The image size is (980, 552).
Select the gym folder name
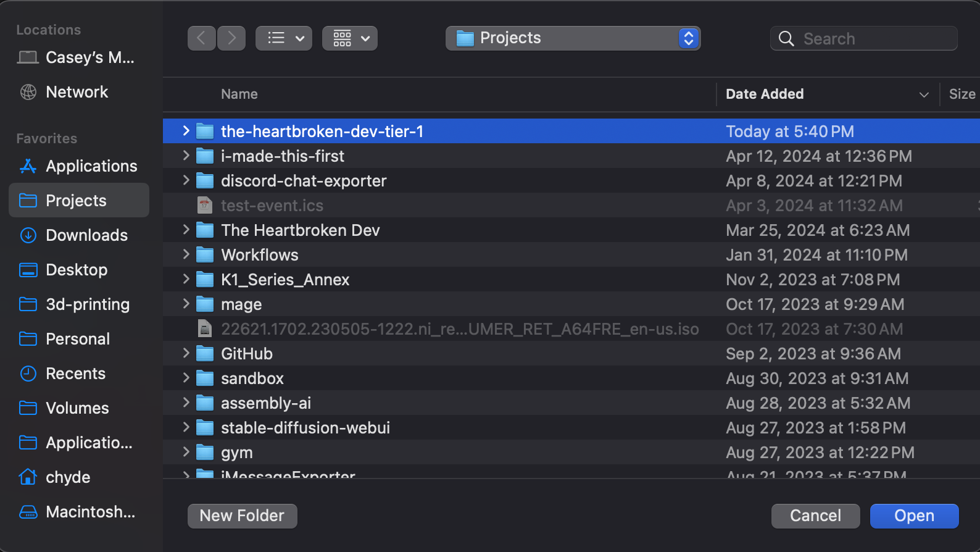tap(237, 453)
